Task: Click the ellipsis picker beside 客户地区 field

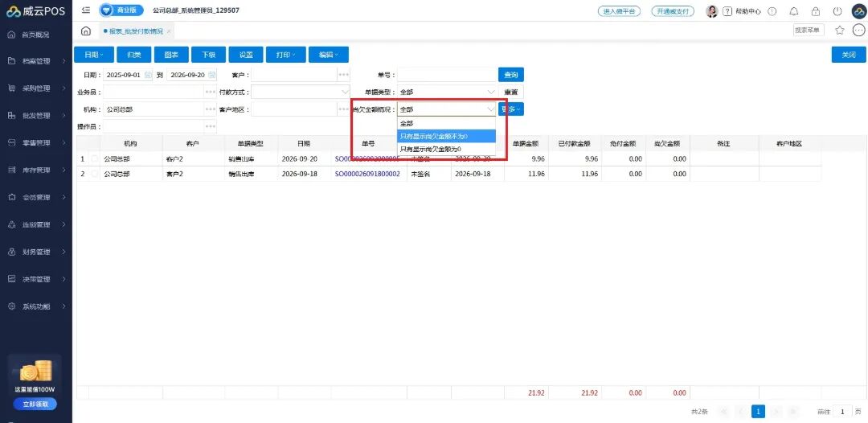Action: click(x=344, y=109)
